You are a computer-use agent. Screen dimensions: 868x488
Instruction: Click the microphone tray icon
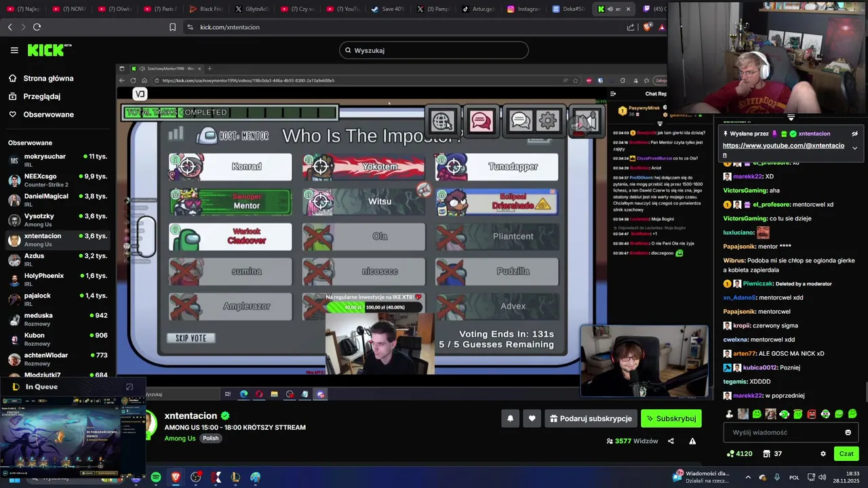pyautogui.click(x=777, y=477)
